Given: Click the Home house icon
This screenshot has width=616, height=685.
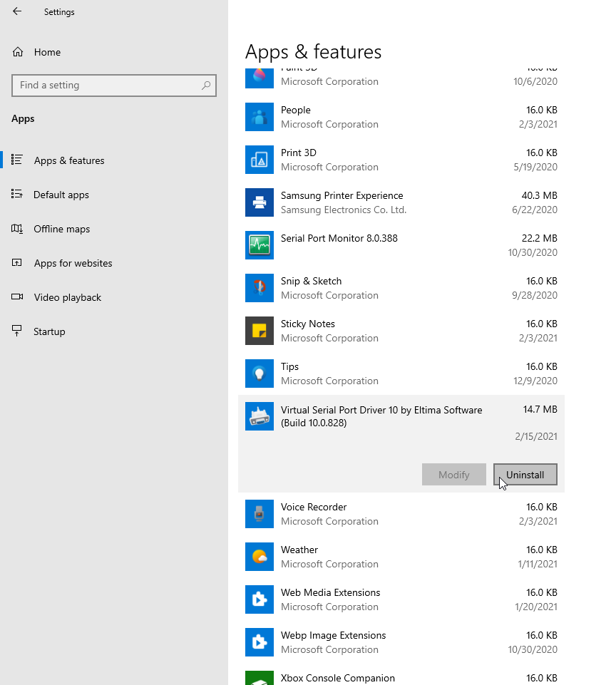Looking at the screenshot, I should tap(18, 52).
